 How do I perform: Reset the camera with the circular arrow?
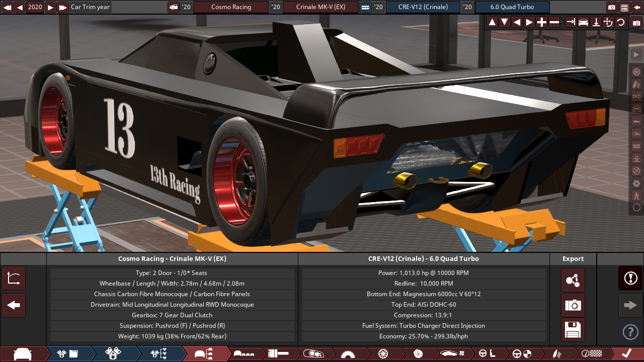[x=620, y=22]
